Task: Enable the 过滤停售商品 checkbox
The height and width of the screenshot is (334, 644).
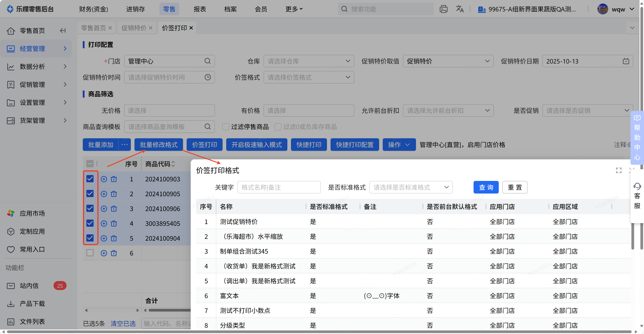Action: 226,127
